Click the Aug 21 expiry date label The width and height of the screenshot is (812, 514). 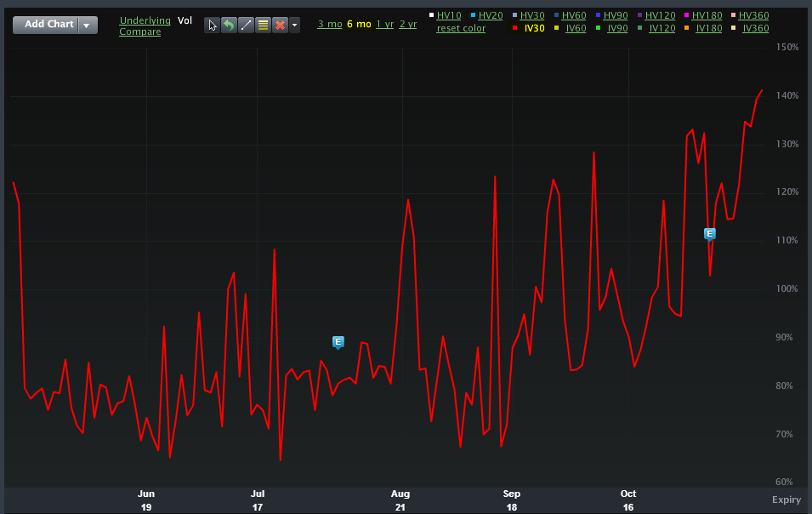click(x=400, y=500)
